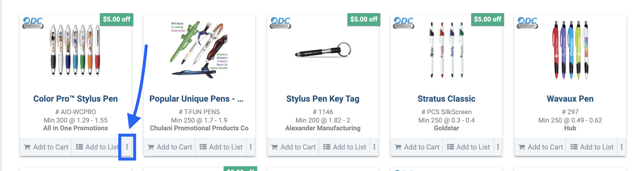Image resolution: width=644 pixels, height=171 pixels.
Task: Click DC Platinum badge on Color Pro card
Action: tap(33, 23)
